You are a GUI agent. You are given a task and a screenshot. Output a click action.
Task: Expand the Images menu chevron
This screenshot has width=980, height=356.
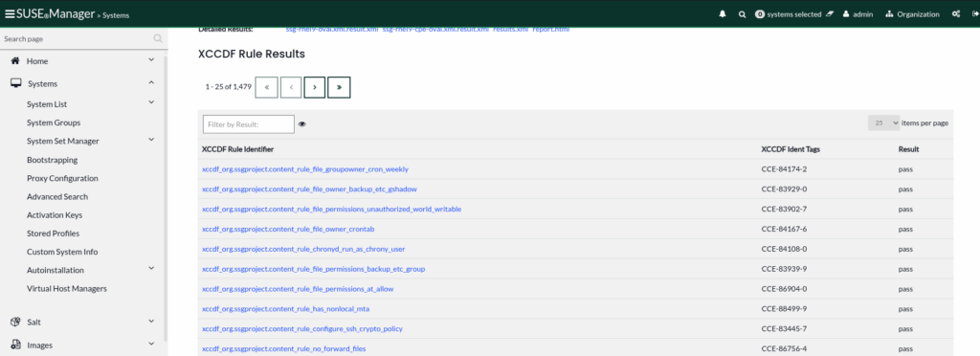tap(151, 344)
